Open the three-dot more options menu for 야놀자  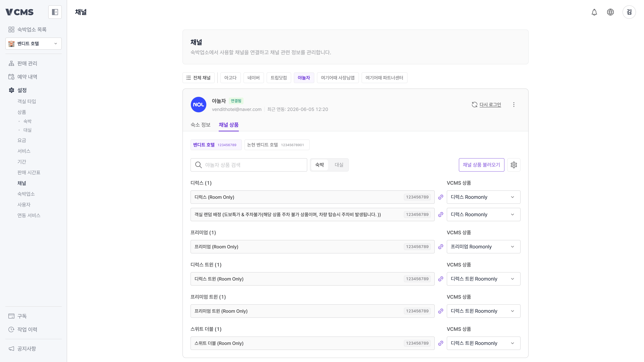(x=514, y=105)
